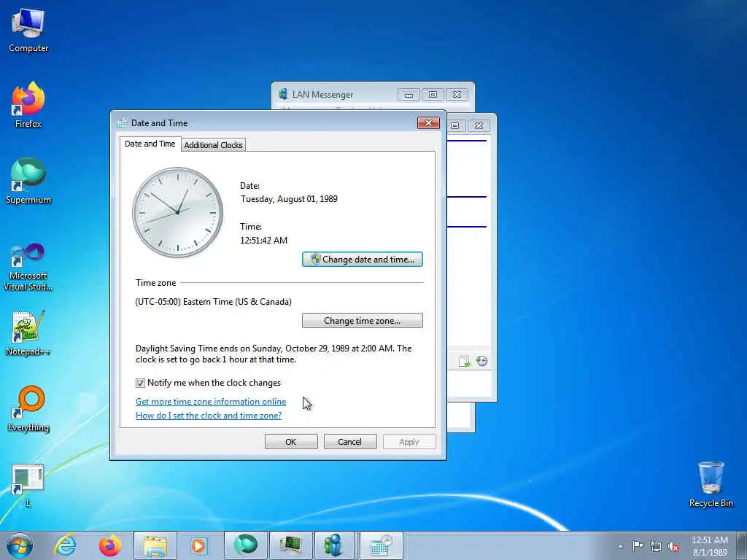Image resolution: width=747 pixels, height=560 pixels.
Task: Click the LAN Messenger window title bar
Action: pos(333,94)
